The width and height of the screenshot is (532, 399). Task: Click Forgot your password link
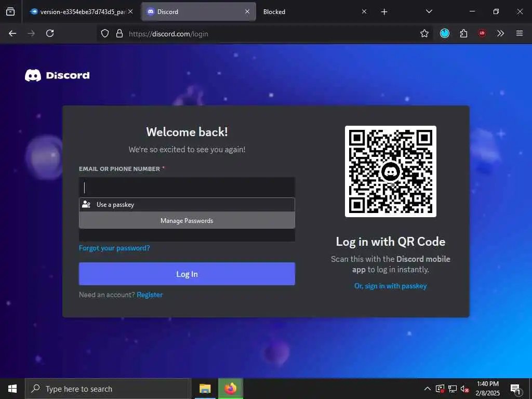(x=114, y=248)
